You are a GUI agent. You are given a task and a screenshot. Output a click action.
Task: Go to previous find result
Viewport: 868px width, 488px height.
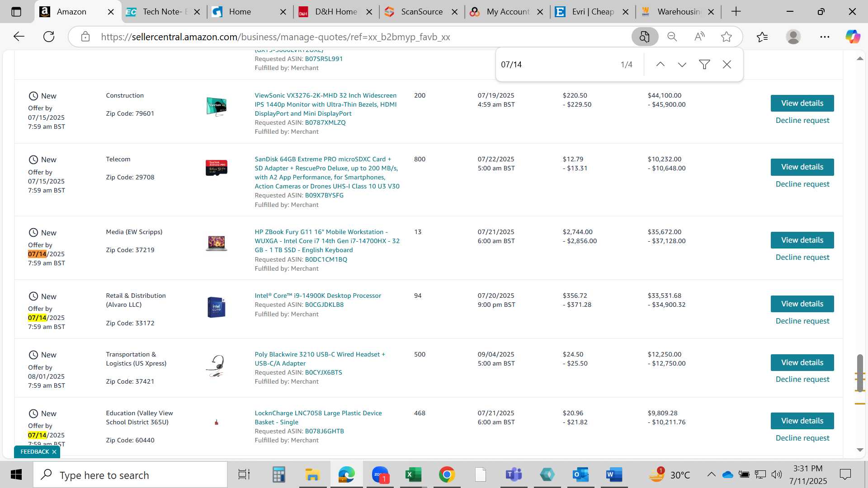[x=660, y=65]
